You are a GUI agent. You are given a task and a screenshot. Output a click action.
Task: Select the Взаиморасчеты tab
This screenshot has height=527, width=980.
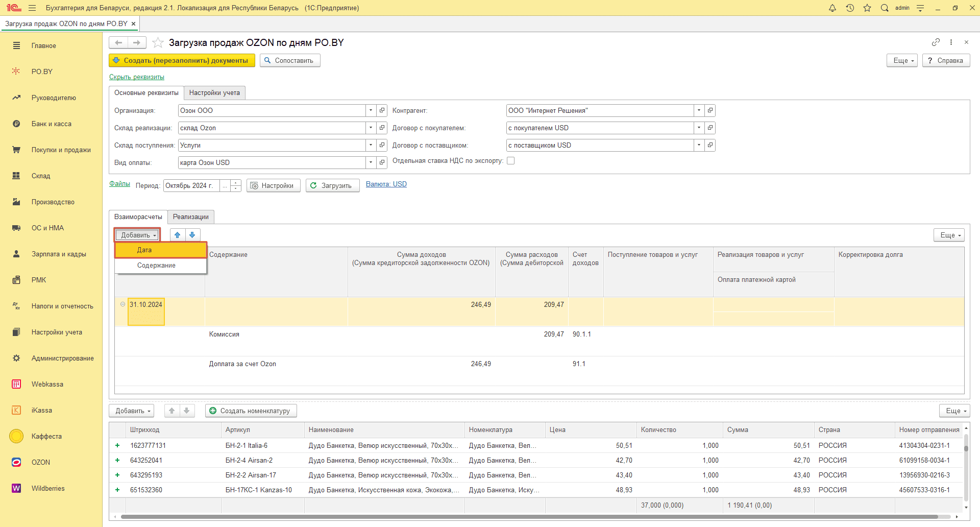pyautogui.click(x=138, y=217)
